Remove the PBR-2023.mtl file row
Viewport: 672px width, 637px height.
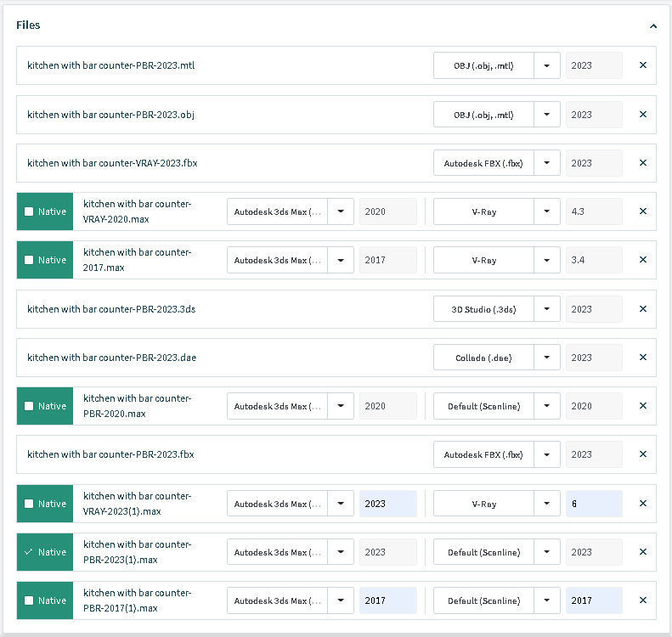(642, 65)
